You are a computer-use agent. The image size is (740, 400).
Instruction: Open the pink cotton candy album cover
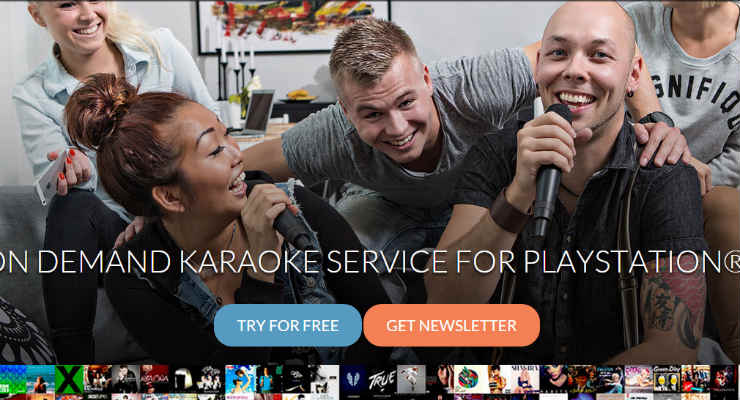[639, 379]
